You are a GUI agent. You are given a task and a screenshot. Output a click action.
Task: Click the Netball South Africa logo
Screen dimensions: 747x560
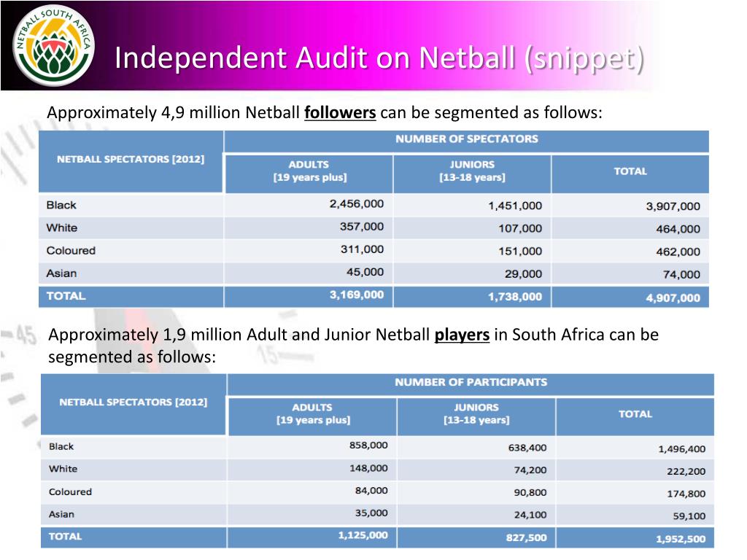point(53,46)
